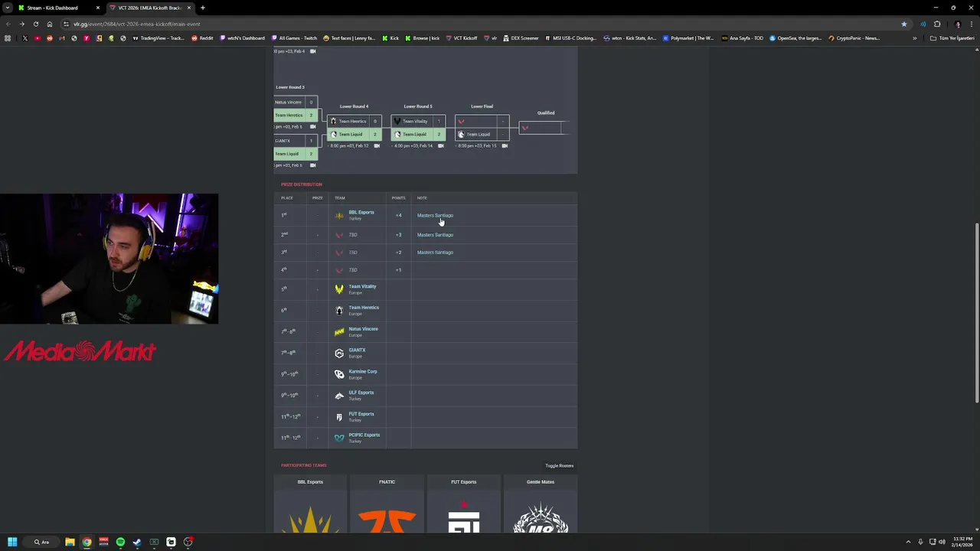Screen dimensions: 980x551
Task: Open the Windows Start menu
Action: pyautogui.click(x=12, y=542)
